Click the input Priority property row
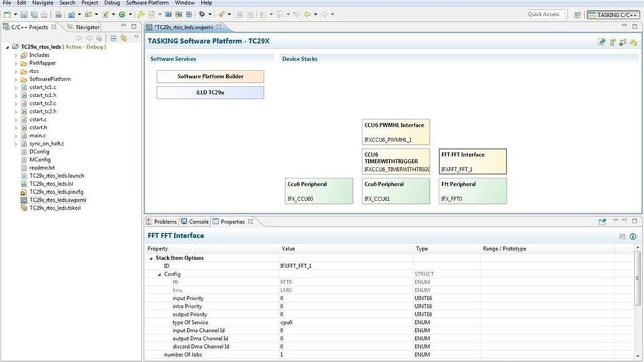The width and height of the screenshot is (644, 362). click(390, 298)
